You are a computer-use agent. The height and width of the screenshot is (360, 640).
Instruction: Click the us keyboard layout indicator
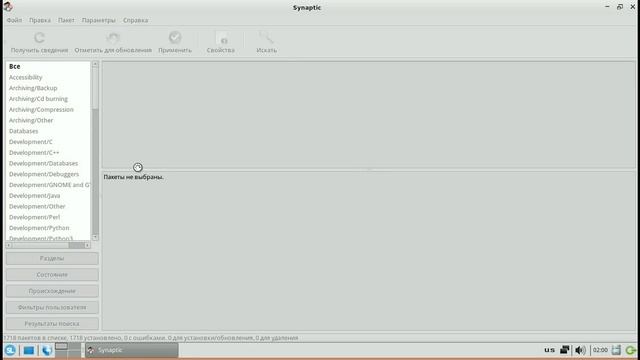pos(549,350)
